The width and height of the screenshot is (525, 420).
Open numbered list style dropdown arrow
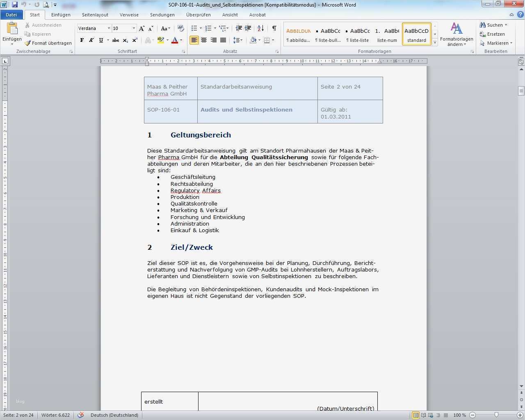pyautogui.click(x=215, y=28)
